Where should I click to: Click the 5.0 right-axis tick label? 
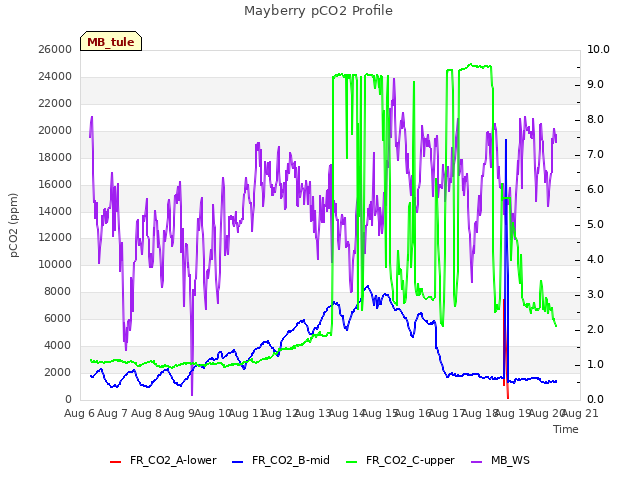click(595, 225)
